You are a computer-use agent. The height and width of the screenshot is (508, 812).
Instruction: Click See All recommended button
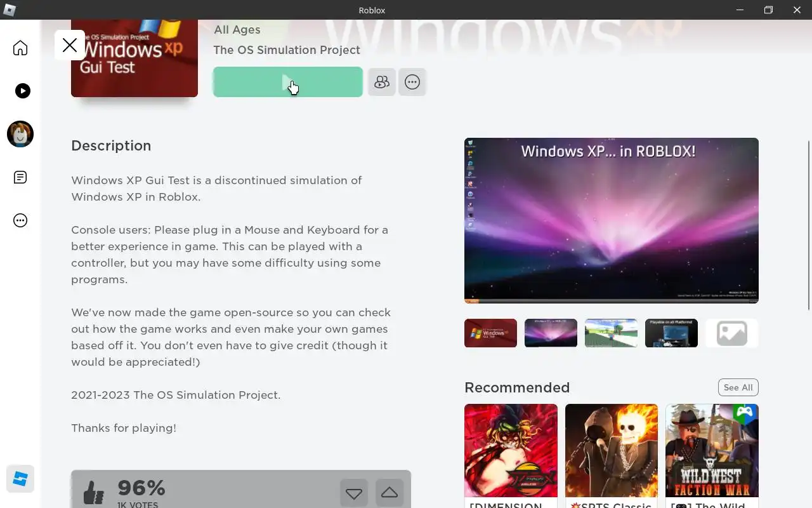point(738,387)
